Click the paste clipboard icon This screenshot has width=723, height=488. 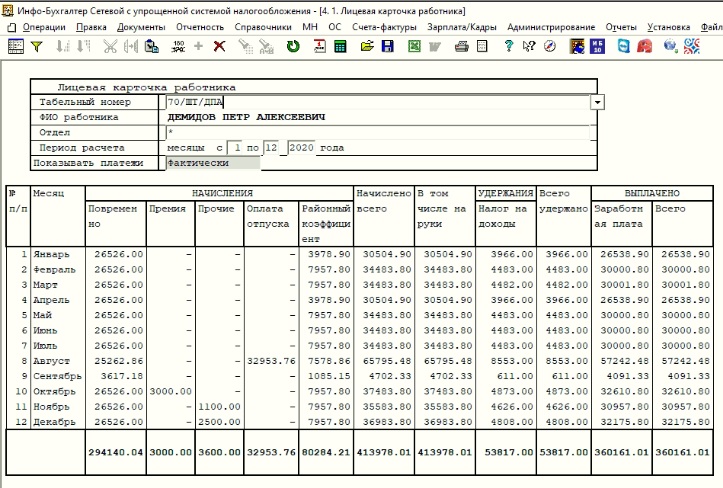152,46
